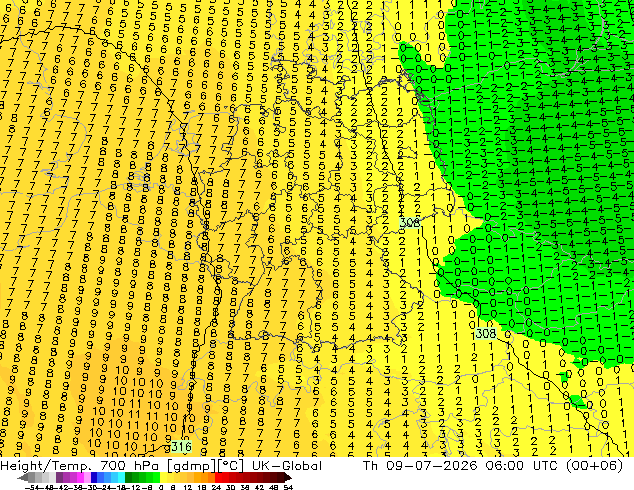
Task: Click the legend's right dark maroon arrow tip
Action: pos(289,478)
